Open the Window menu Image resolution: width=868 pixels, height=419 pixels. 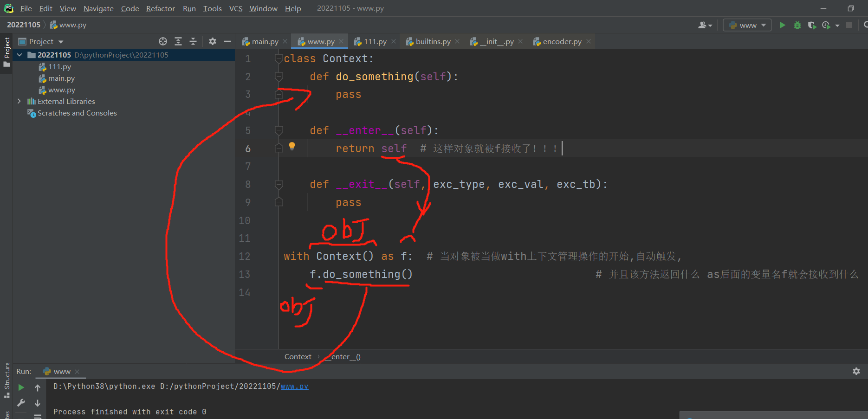point(263,8)
